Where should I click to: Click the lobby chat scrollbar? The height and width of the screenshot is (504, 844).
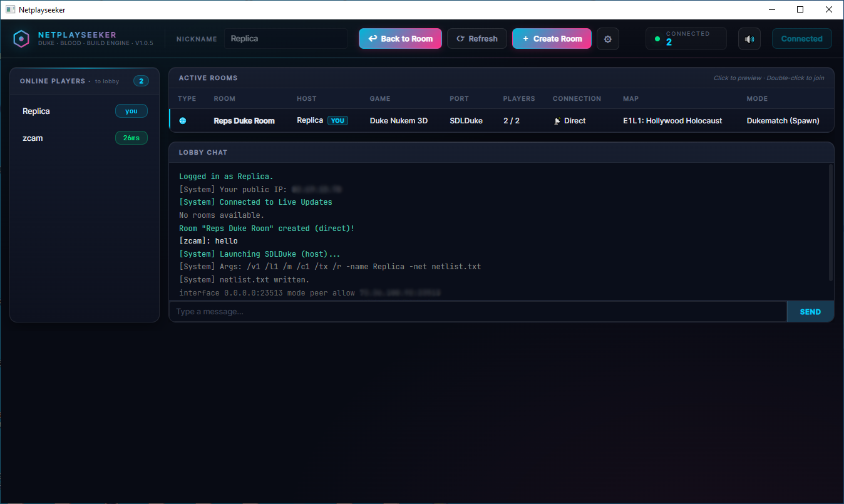[831, 222]
